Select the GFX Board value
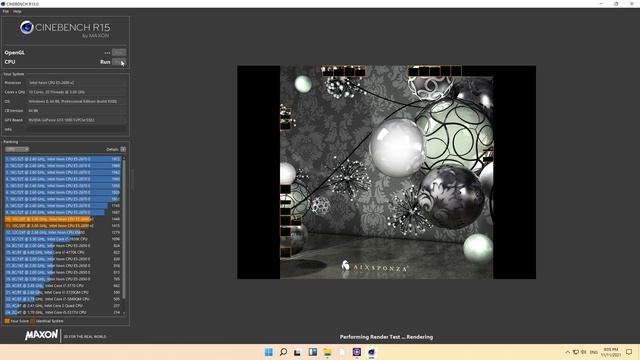This screenshot has height=360, width=640. [x=76, y=120]
